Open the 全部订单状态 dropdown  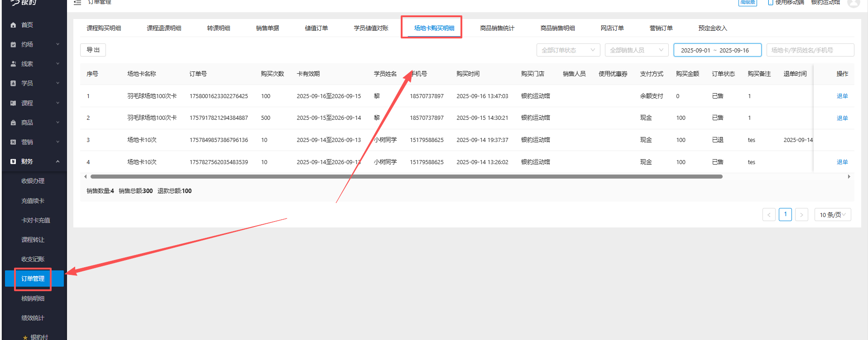(568, 50)
